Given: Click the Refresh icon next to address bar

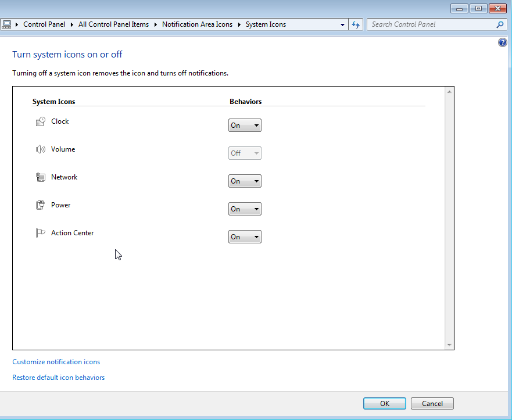Looking at the screenshot, I should (x=355, y=24).
